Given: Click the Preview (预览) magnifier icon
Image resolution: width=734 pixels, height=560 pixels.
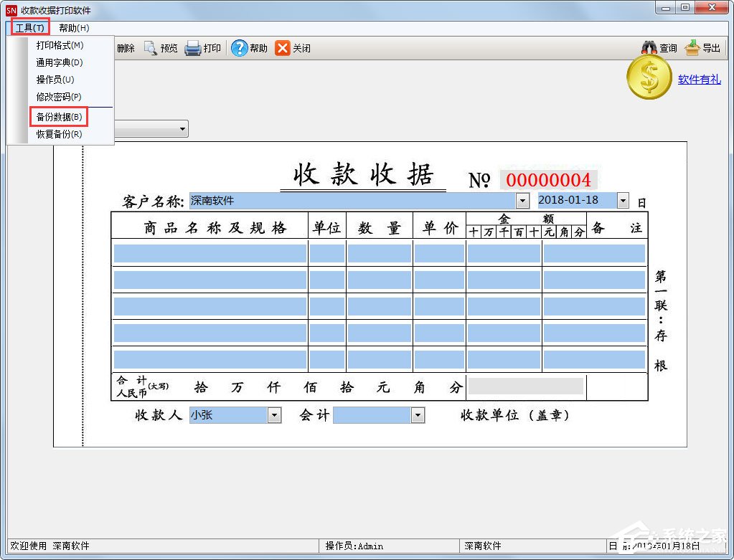Looking at the screenshot, I should (x=151, y=48).
